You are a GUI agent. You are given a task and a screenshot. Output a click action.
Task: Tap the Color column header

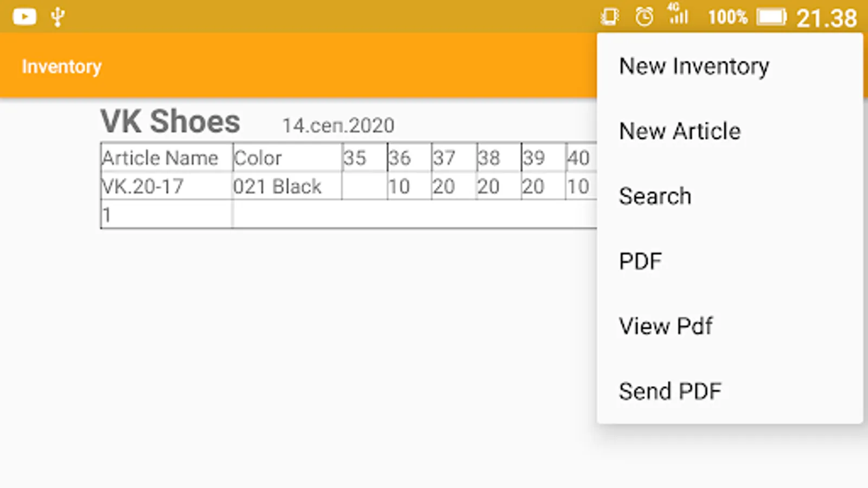[x=258, y=158]
